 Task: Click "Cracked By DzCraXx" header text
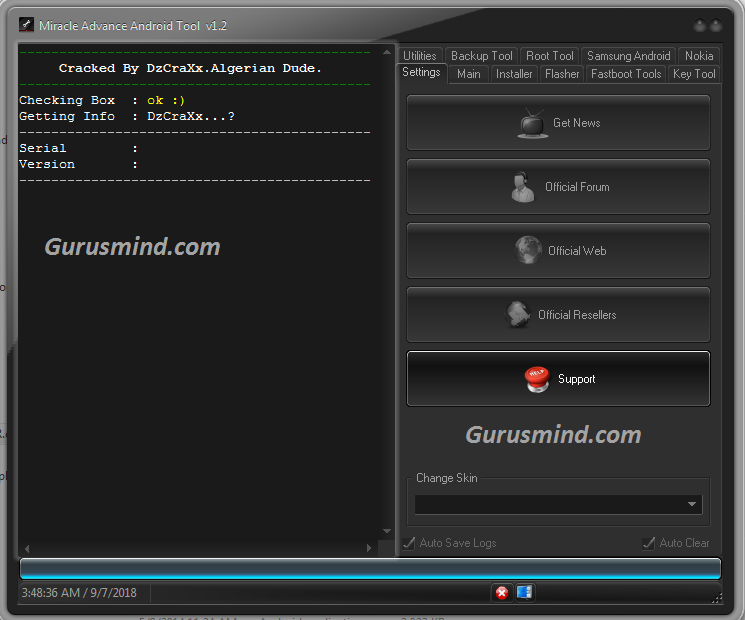190,68
